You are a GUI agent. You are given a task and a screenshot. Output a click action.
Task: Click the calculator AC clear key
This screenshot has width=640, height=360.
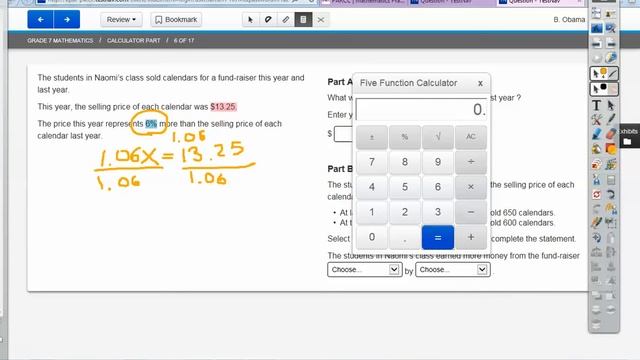pyautogui.click(x=471, y=137)
